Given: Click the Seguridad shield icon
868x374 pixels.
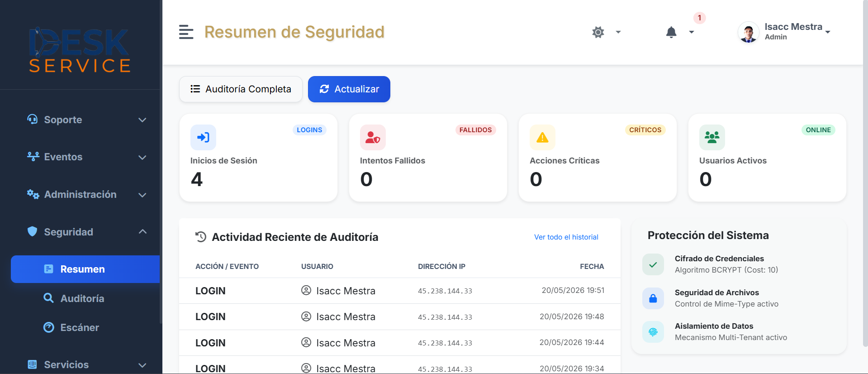Looking at the screenshot, I should coord(33,231).
